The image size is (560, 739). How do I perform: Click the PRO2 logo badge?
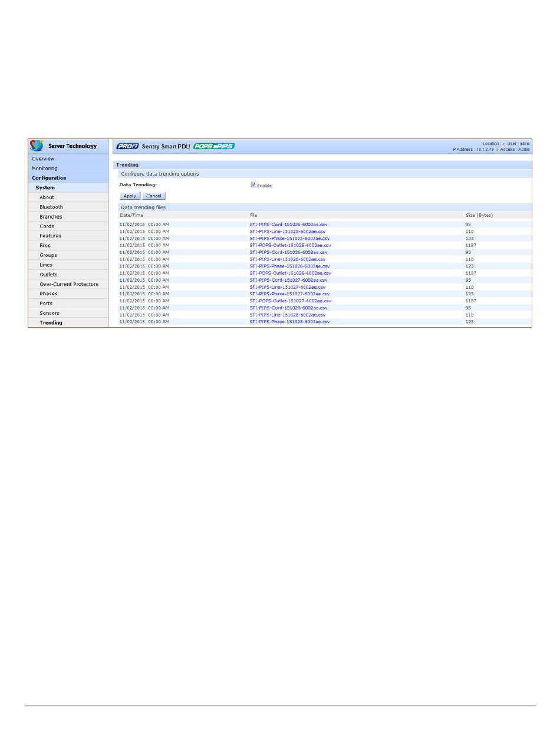pos(127,146)
